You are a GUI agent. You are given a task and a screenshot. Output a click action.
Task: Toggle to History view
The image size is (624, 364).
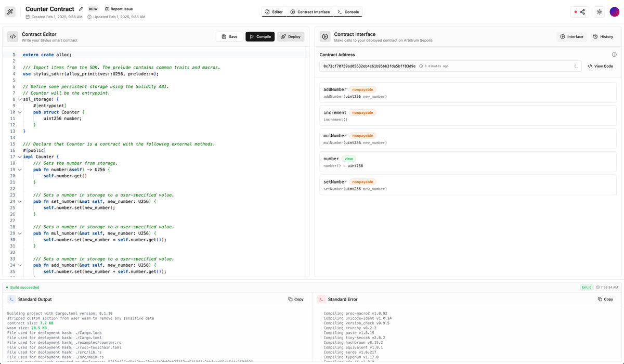click(603, 37)
